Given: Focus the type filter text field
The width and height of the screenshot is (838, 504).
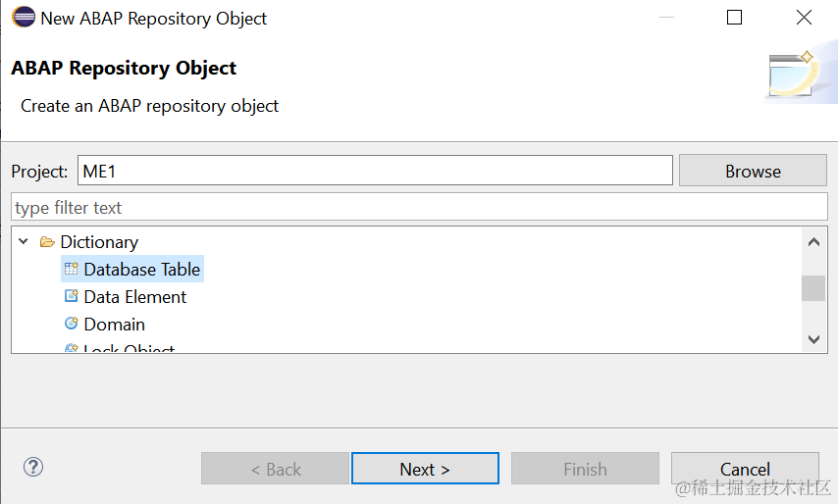Looking at the screenshot, I should [x=419, y=208].
